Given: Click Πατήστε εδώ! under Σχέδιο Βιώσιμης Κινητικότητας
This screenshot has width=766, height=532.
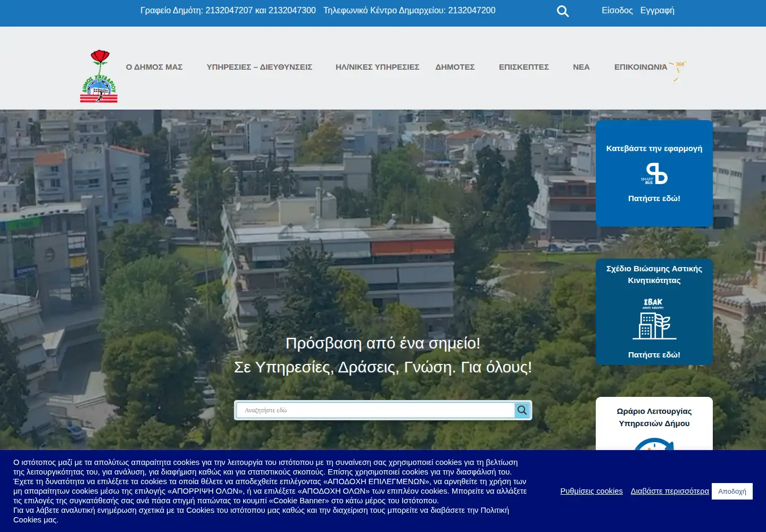Looking at the screenshot, I should point(654,355).
